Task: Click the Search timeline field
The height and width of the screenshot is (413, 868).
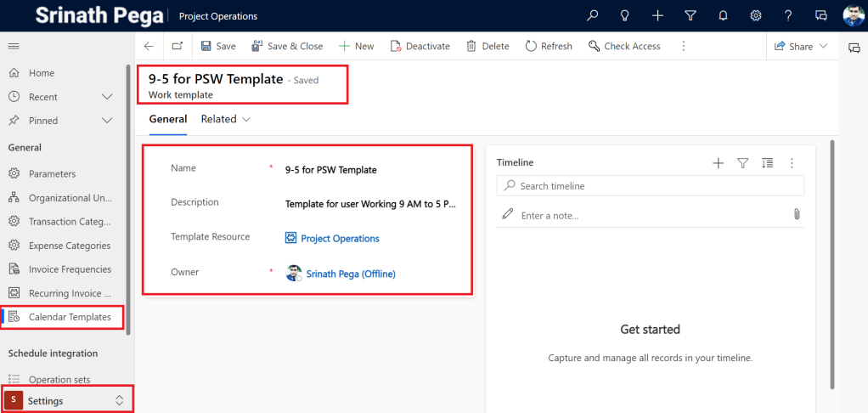Action: click(x=650, y=186)
